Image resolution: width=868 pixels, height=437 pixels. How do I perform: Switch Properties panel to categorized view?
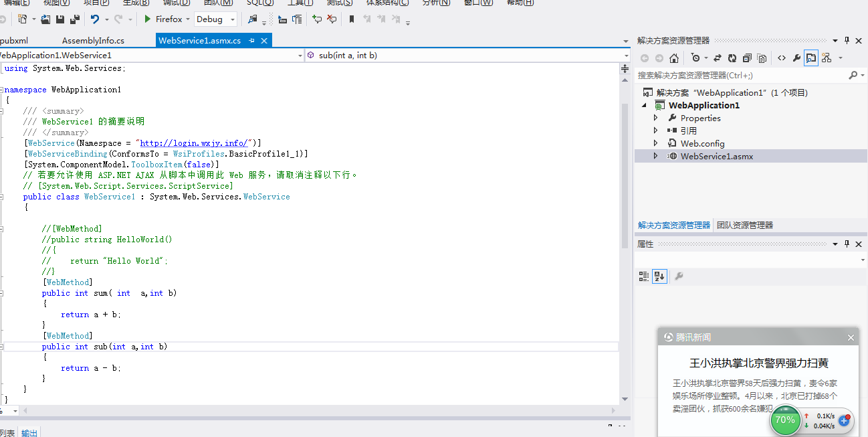pyautogui.click(x=644, y=276)
